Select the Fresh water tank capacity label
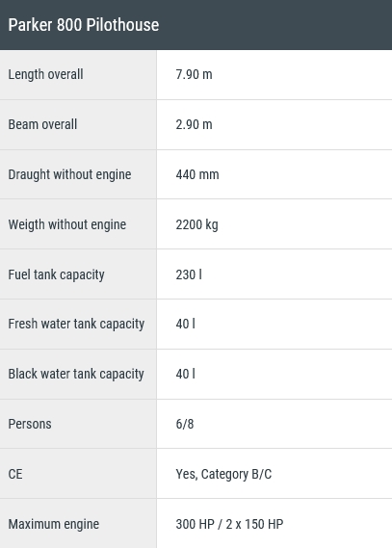Image resolution: width=392 pixels, height=548 pixels. 76,324
